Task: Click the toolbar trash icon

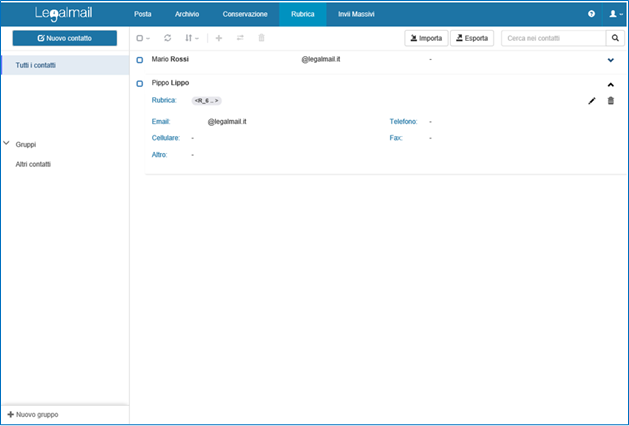Action: (262, 38)
